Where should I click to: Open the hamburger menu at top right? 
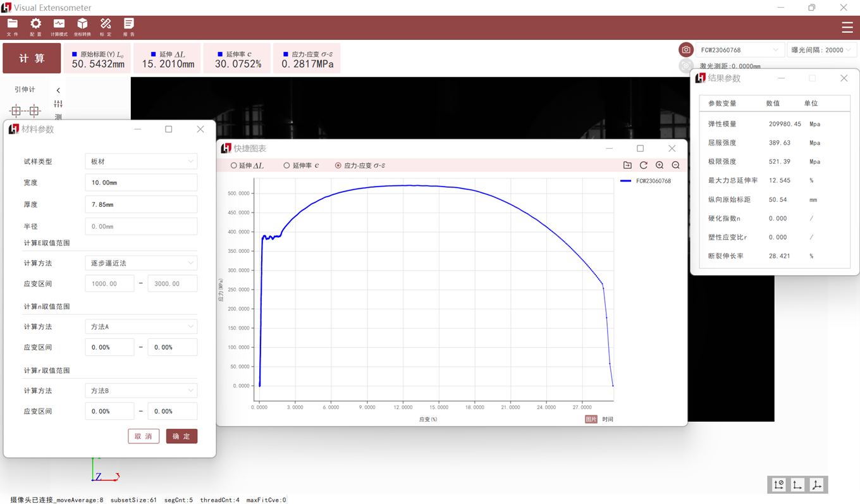(x=847, y=27)
